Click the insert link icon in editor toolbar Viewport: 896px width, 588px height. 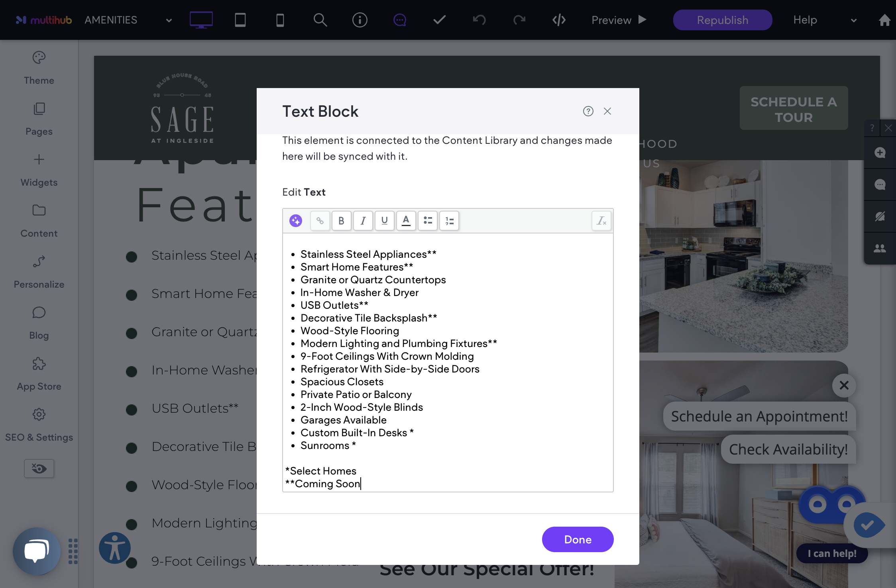pos(320,220)
